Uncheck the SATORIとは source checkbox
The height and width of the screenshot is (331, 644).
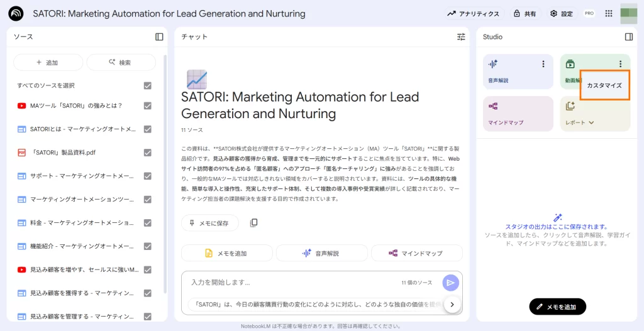148,129
